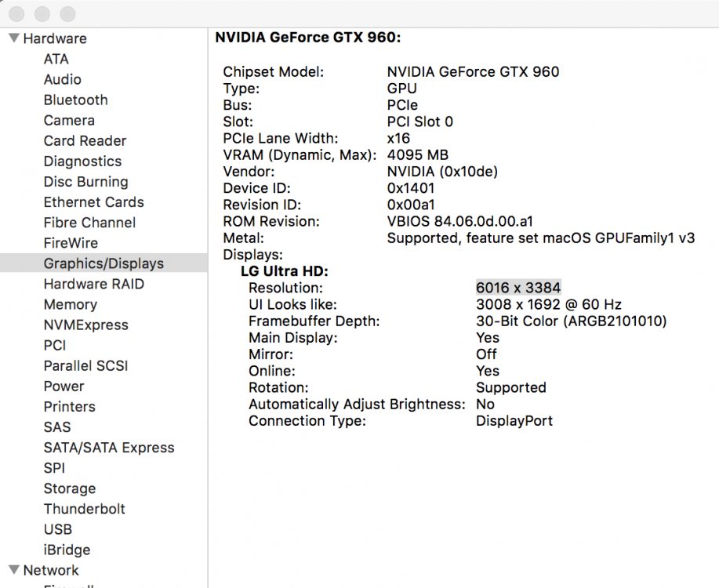Choose Parallel SCSI entry
This screenshot has height=588, width=719.
(x=85, y=365)
